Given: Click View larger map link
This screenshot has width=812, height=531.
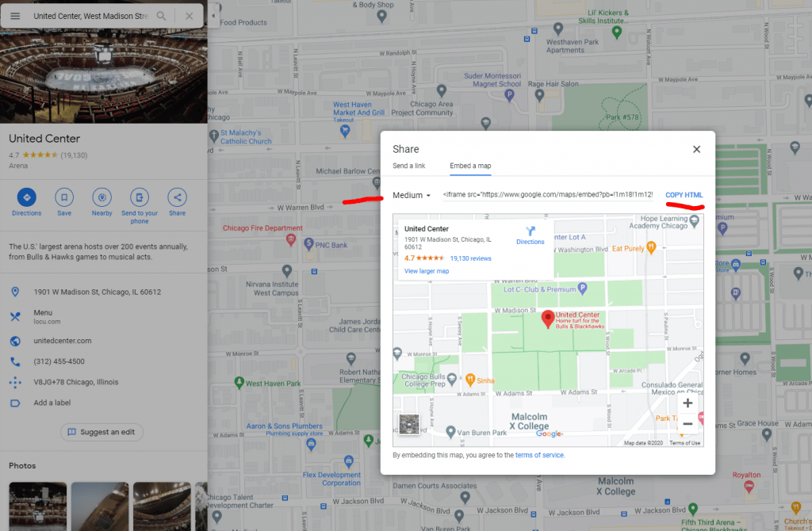Looking at the screenshot, I should coord(426,271).
